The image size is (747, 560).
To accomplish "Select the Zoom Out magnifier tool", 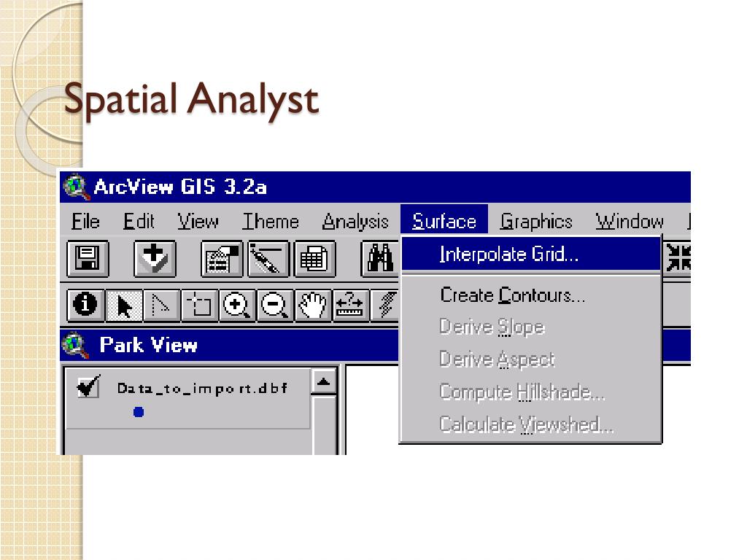I will (274, 304).
